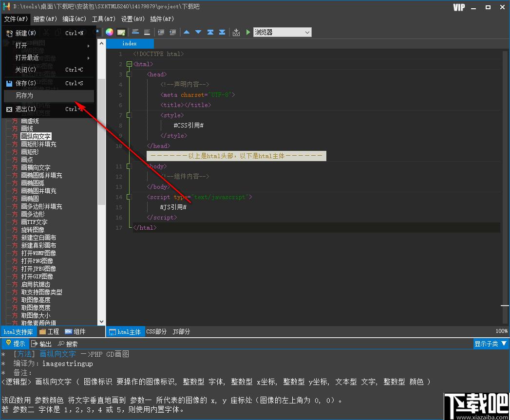The width and height of the screenshot is (510, 420).
Task: Click the move-to-bottom double arrow icon
Action: (x=222, y=32)
